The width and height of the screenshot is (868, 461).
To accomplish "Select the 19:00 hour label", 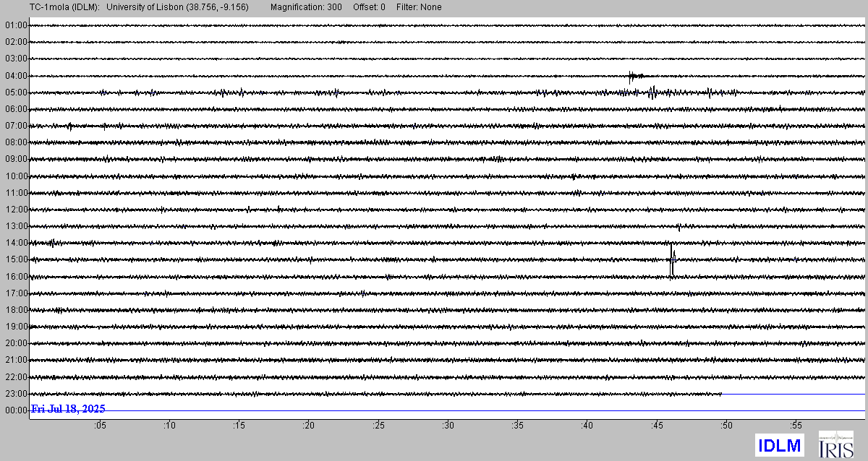I will [16, 327].
